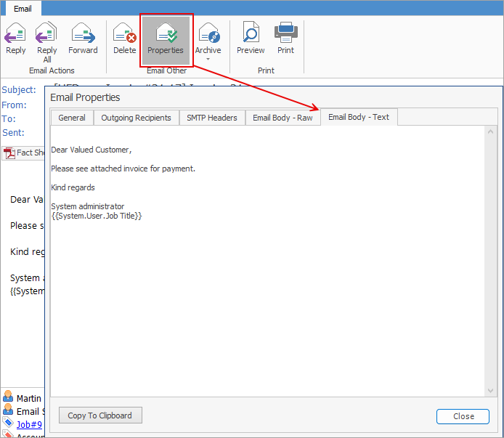Click the From: label
The image size is (504, 438).
14,105
